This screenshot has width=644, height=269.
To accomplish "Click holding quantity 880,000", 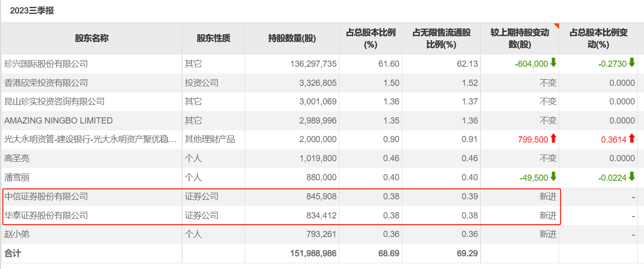I will [322, 177].
